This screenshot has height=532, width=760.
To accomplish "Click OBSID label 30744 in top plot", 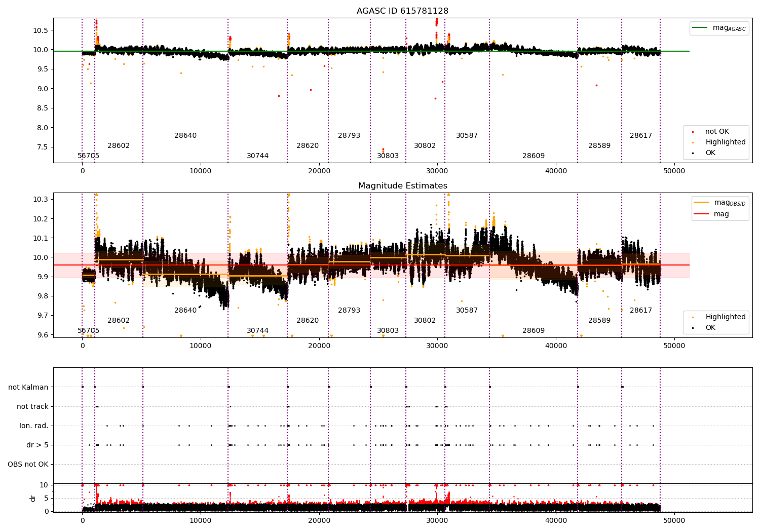I will [257, 156].
